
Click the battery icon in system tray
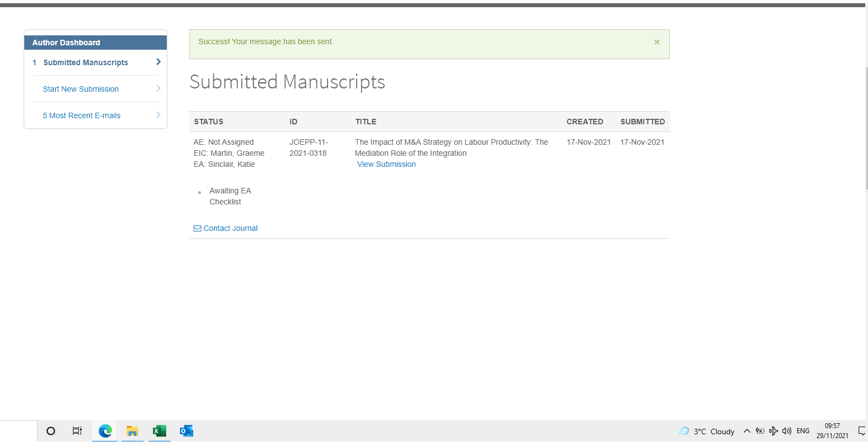click(x=760, y=431)
